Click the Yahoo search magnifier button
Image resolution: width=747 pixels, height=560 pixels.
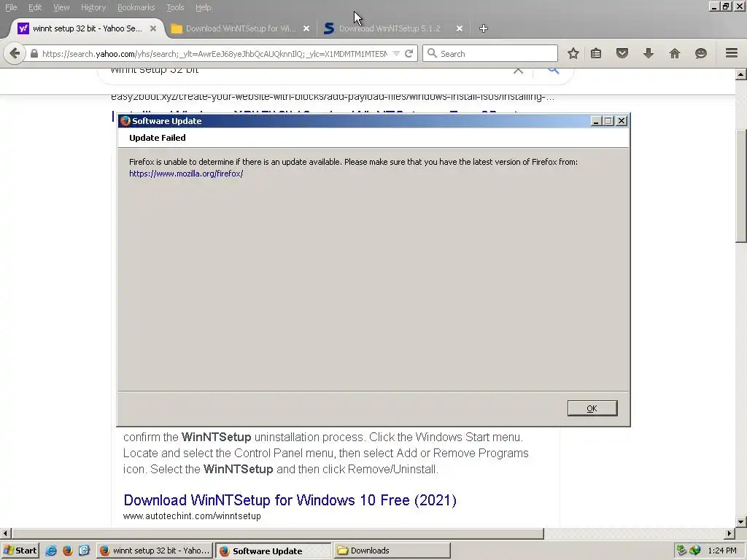click(x=553, y=71)
